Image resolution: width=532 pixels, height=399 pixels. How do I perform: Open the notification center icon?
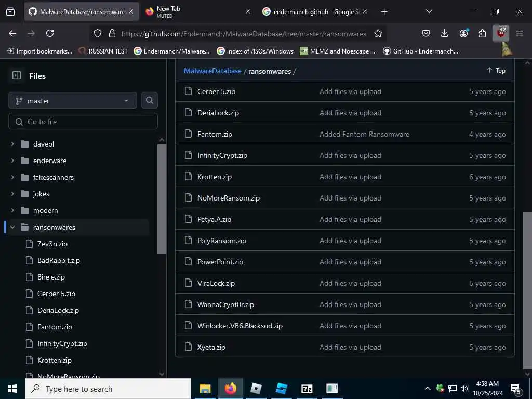(x=516, y=389)
